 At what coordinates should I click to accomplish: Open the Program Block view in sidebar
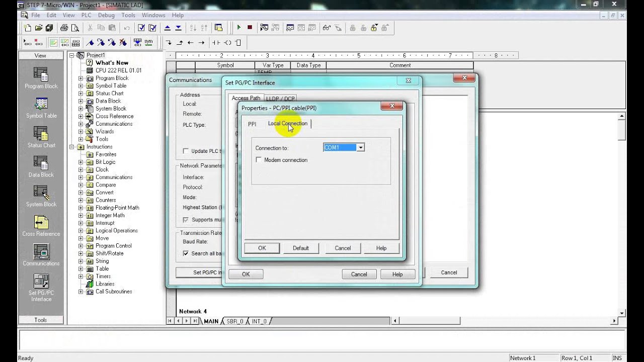41,78
